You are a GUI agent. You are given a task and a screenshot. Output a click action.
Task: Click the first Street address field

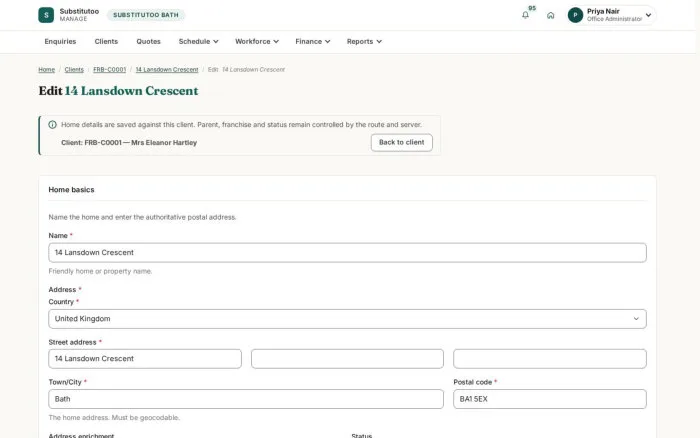pos(145,359)
